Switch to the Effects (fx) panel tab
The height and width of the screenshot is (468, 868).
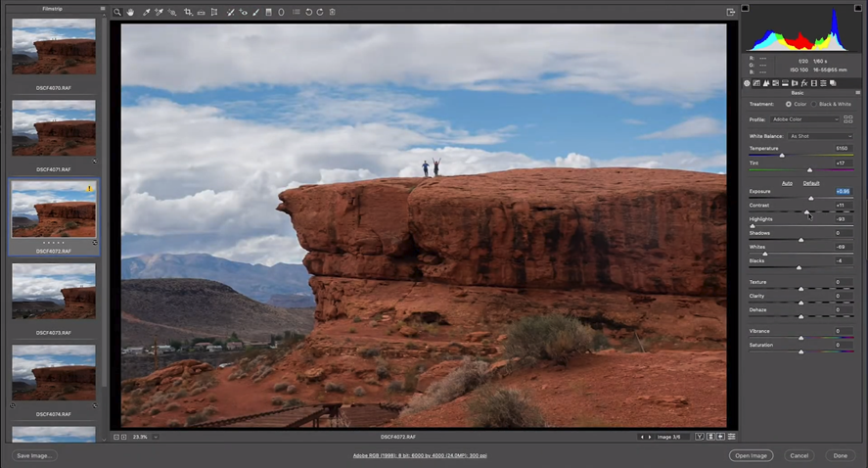[x=804, y=83]
